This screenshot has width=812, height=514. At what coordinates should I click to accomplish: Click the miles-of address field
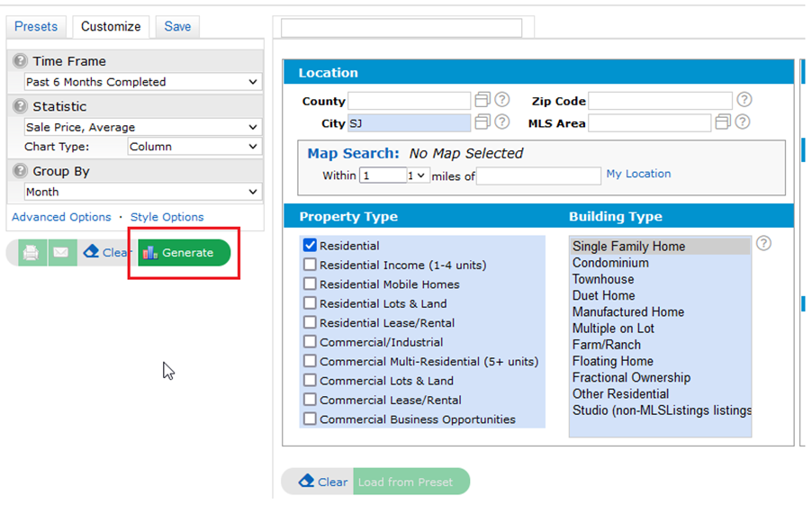[538, 176]
